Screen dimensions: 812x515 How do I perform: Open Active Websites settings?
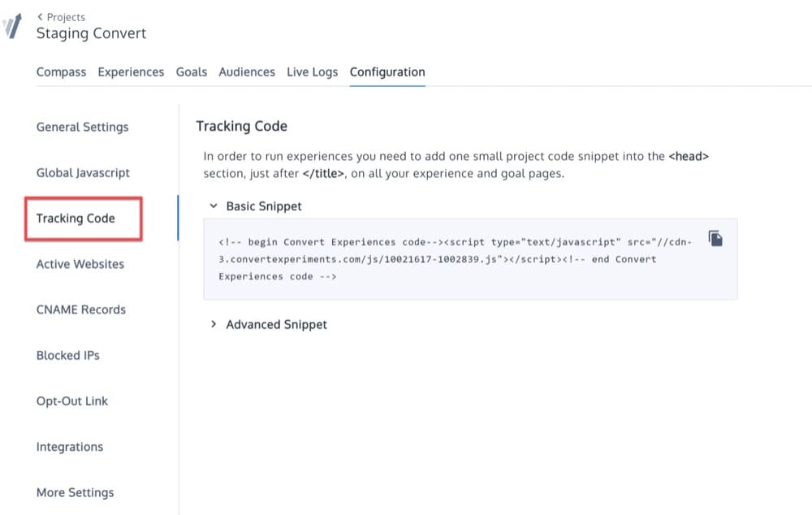click(x=80, y=264)
